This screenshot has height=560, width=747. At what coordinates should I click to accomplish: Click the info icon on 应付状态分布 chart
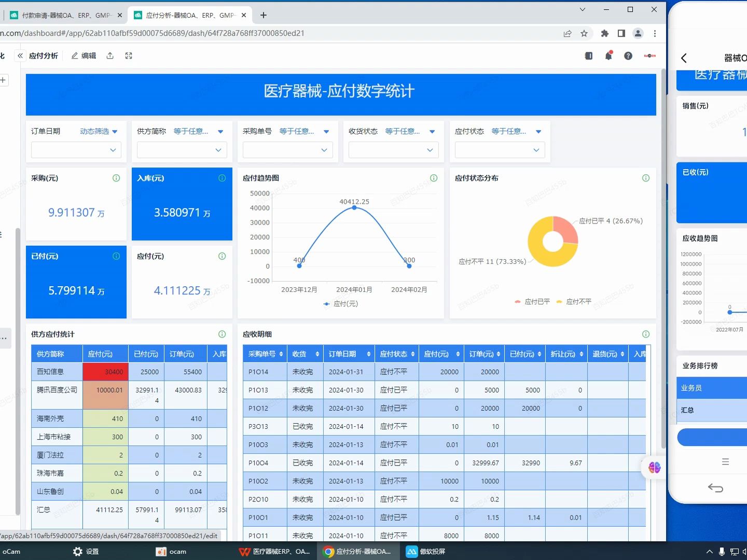(x=646, y=178)
